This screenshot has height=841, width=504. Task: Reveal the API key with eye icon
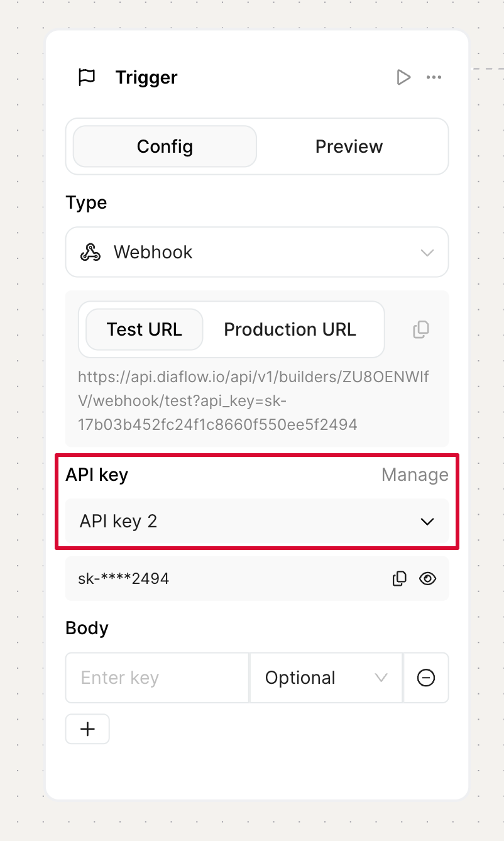coord(427,578)
